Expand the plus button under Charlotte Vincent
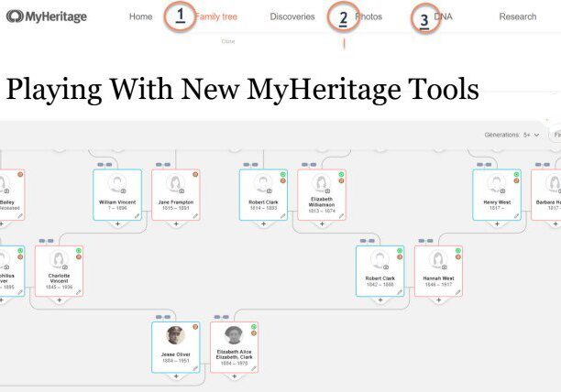Viewport: 561px width, 392px height. point(60,300)
